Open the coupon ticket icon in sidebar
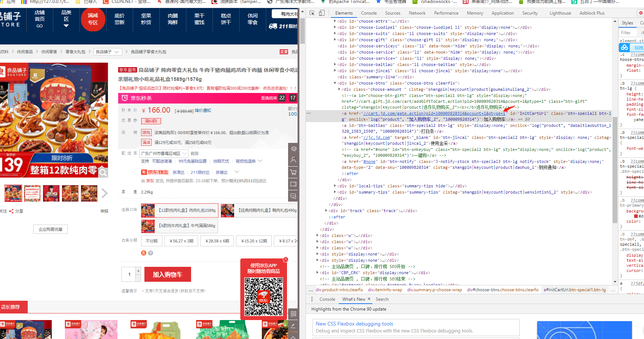The width and height of the screenshot is (644, 339). point(293,184)
